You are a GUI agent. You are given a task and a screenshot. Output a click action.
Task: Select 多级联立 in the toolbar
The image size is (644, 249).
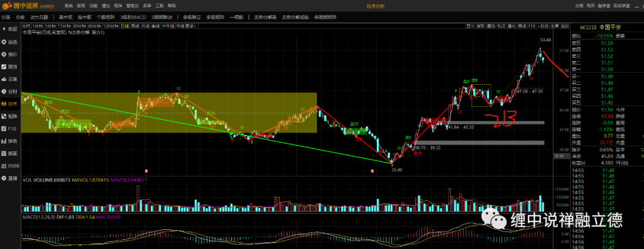pyautogui.click(x=192, y=17)
